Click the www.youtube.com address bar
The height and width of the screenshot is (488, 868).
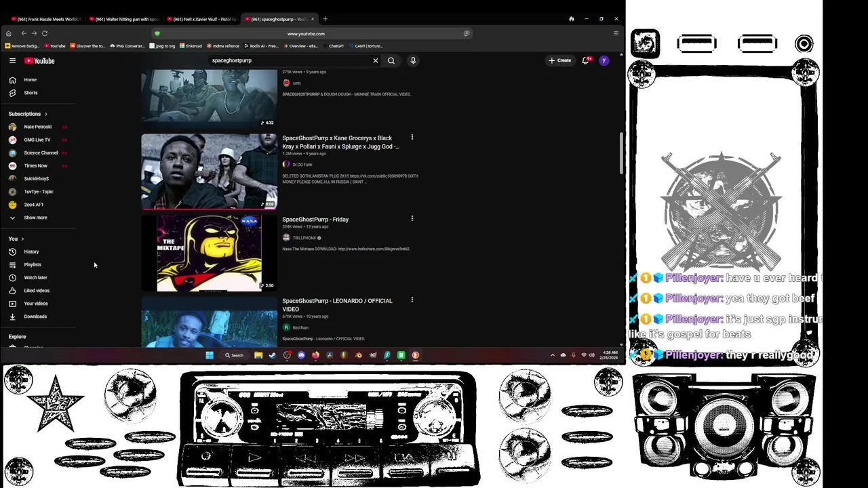306,33
